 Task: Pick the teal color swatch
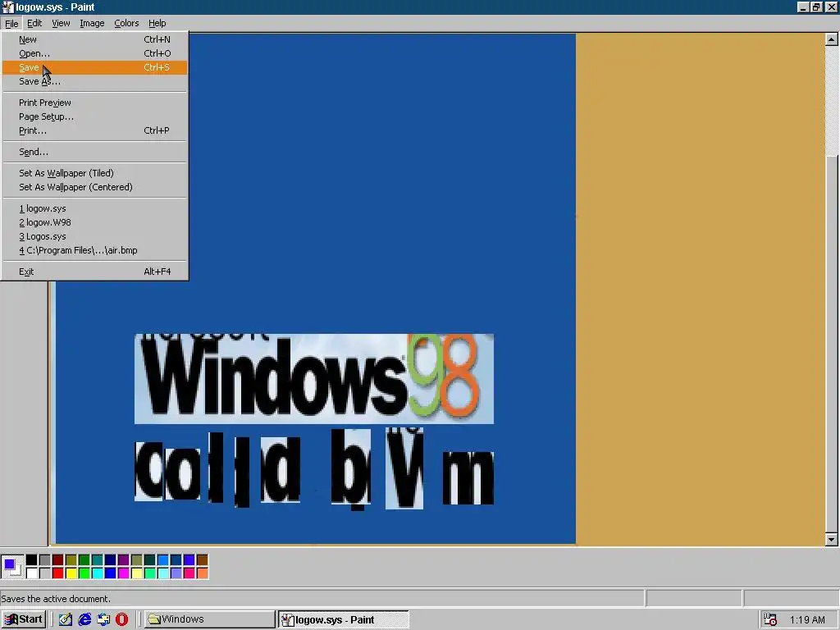click(97, 559)
